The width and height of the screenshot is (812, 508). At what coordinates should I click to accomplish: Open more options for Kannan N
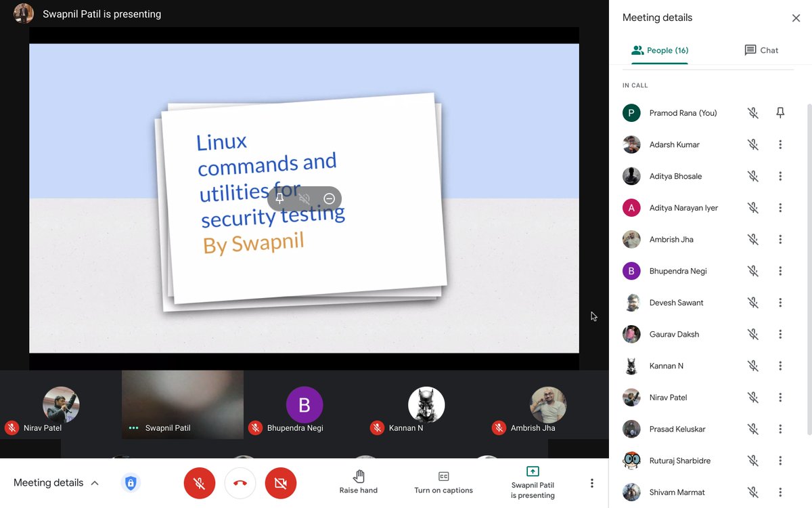tap(780, 366)
